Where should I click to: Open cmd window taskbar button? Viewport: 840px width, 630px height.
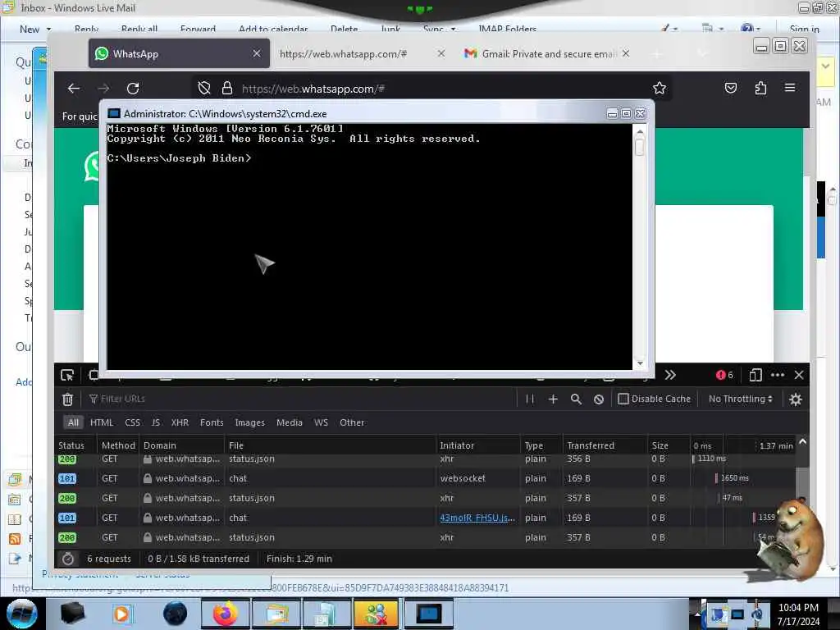click(x=428, y=614)
